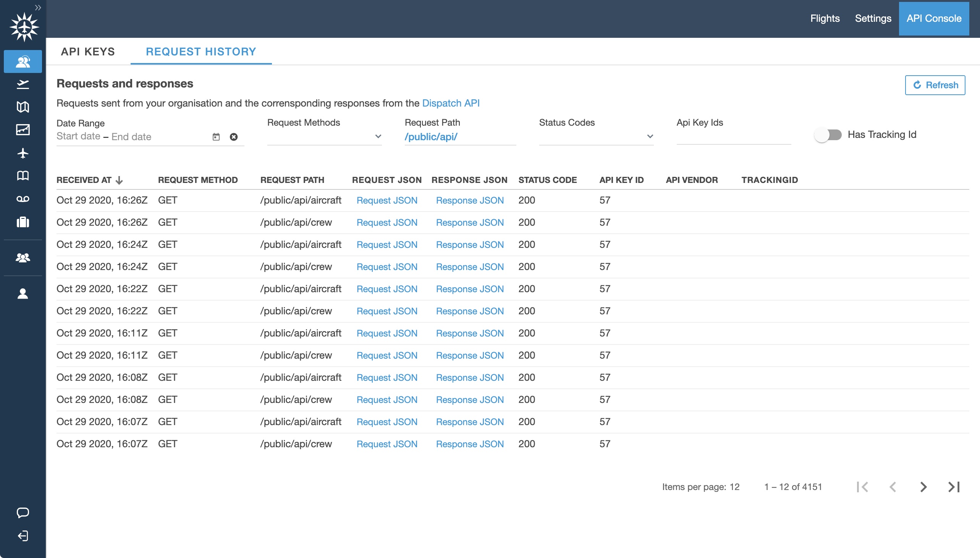Click the chat bubble icon
The height and width of the screenshot is (558, 980).
(x=23, y=513)
